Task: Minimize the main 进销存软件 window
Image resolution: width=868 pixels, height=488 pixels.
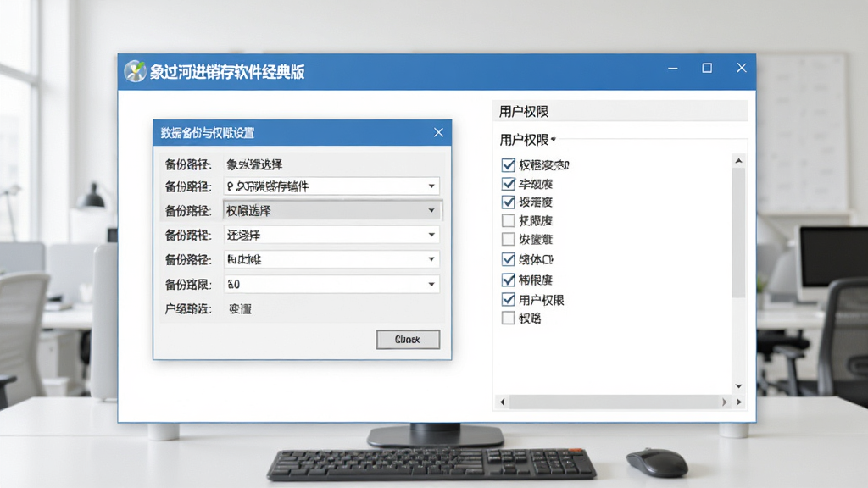Action: pyautogui.click(x=672, y=68)
